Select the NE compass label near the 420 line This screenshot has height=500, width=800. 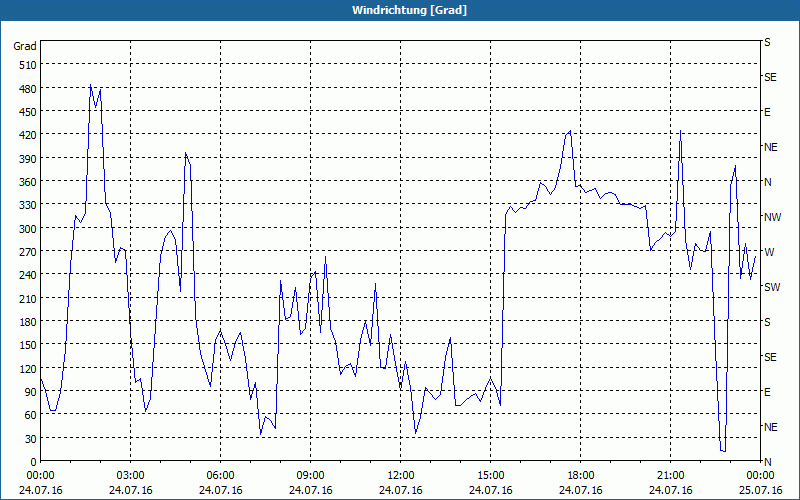pos(770,147)
